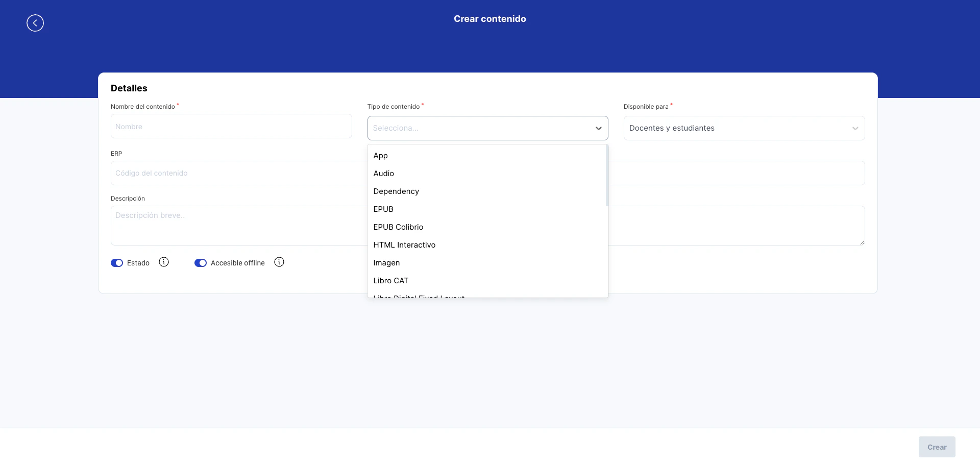Click info icon beside Accesible offline

[x=279, y=262]
